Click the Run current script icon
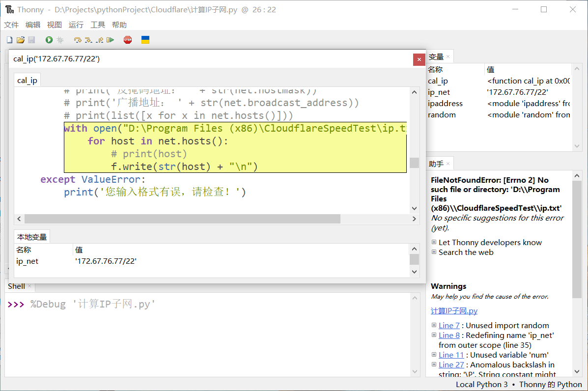 [49, 40]
